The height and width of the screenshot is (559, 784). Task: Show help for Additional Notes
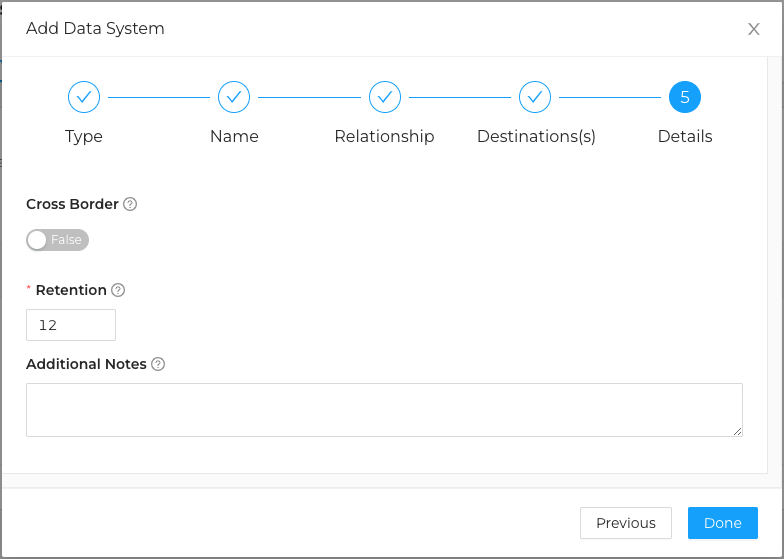pos(158,364)
